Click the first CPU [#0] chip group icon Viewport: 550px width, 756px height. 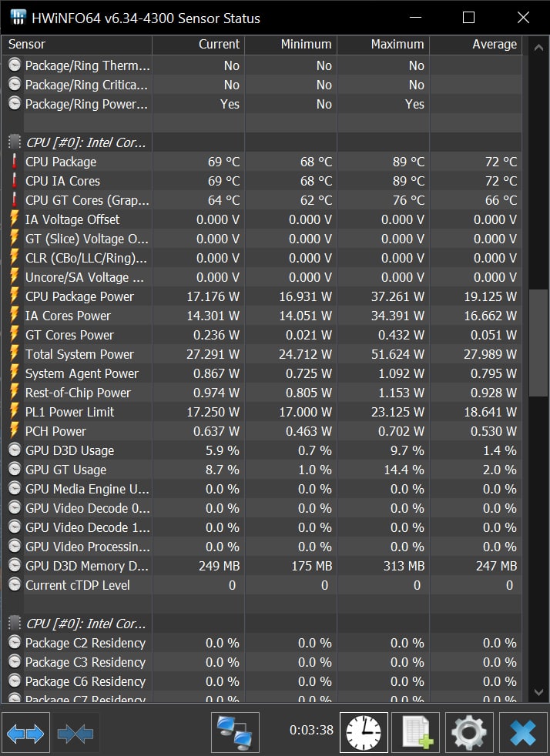point(15,142)
